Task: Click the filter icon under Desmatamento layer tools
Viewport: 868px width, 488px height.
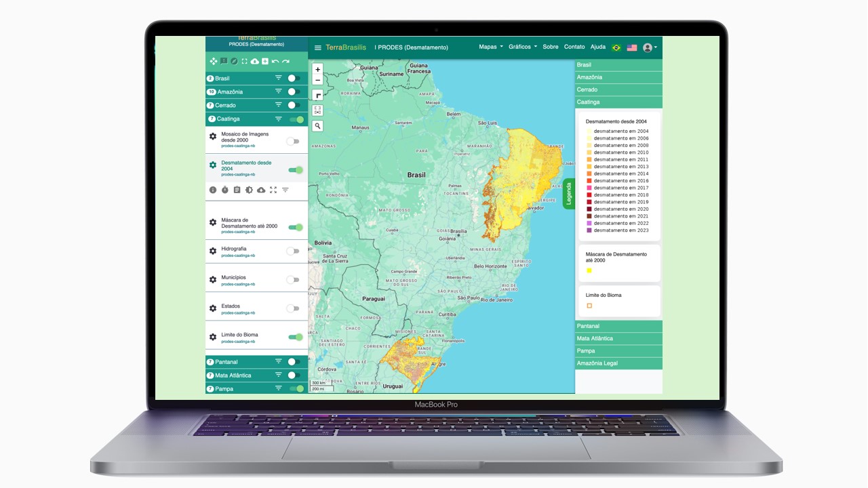Action: [285, 190]
